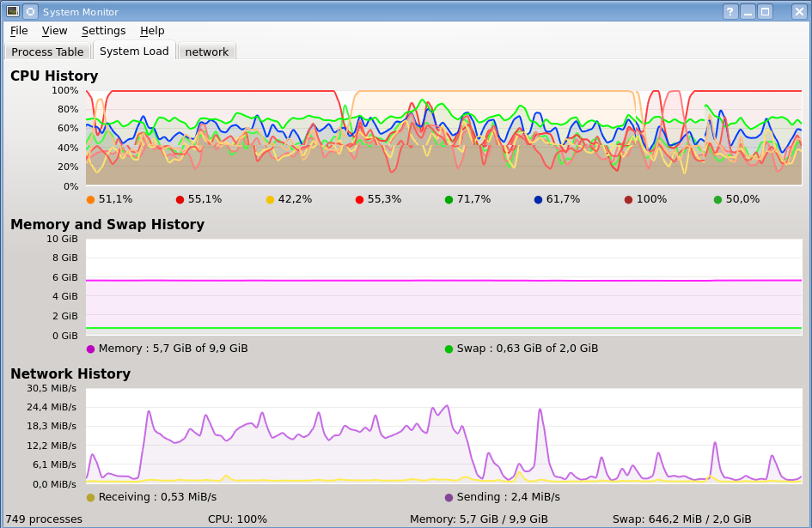This screenshot has height=528, width=812.
Task: Click the dark red 100% CPU legend dot
Action: tap(628, 200)
